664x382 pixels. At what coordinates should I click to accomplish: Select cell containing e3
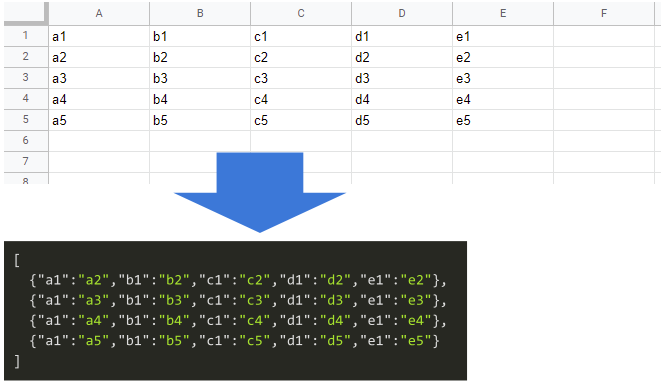click(x=503, y=78)
